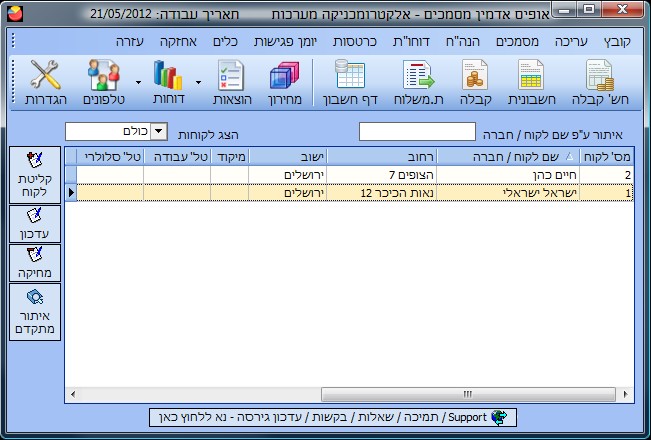Expand the דוחות reports dropdown arrow
Screen dimensions: 651x440
199,81
